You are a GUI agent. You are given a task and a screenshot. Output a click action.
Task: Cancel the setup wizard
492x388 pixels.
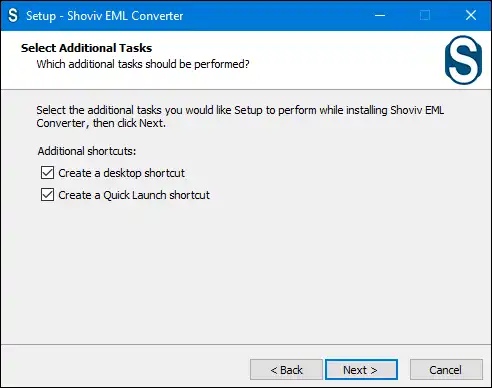(446, 370)
